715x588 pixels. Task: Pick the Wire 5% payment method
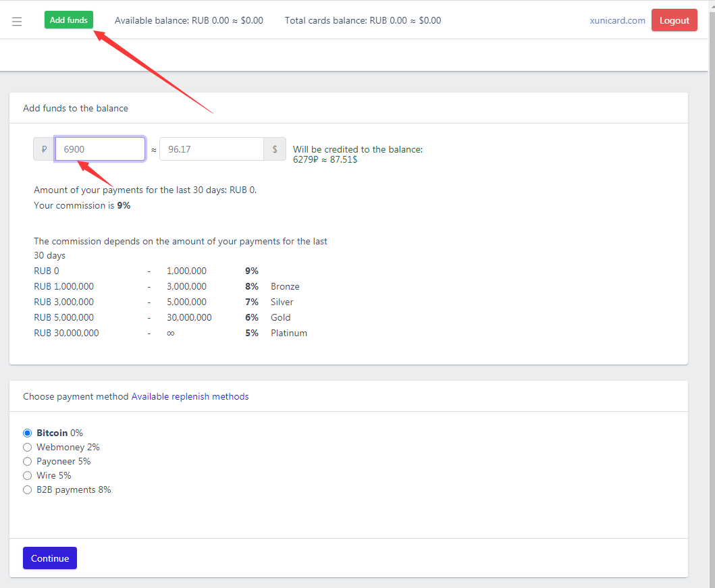click(x=28, y=475)
